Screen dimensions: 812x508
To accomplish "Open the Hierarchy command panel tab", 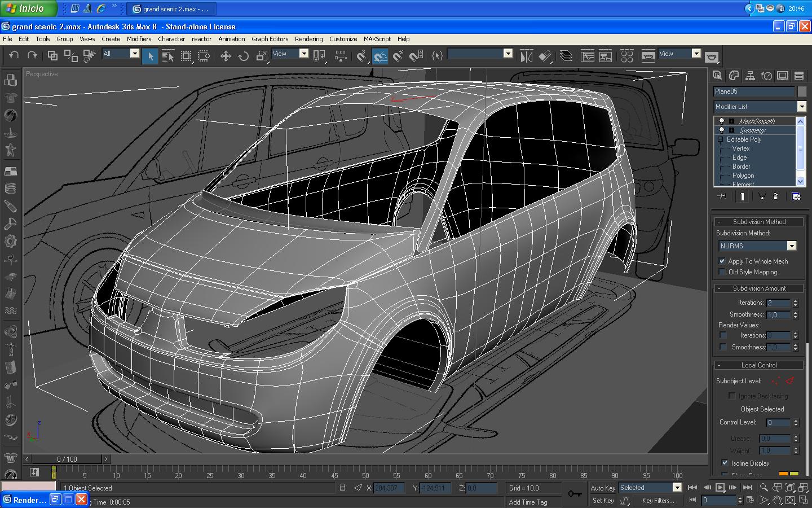I will tap(750, 76).
